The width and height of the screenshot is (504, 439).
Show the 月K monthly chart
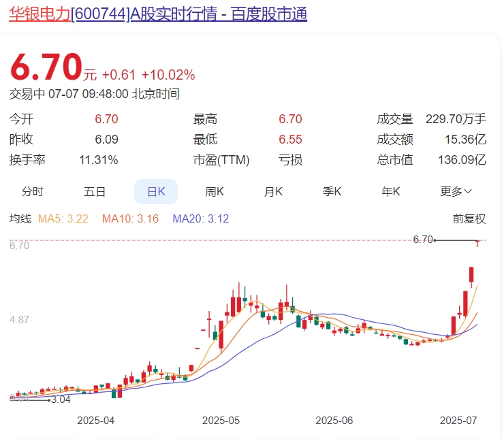click(273, 191)
